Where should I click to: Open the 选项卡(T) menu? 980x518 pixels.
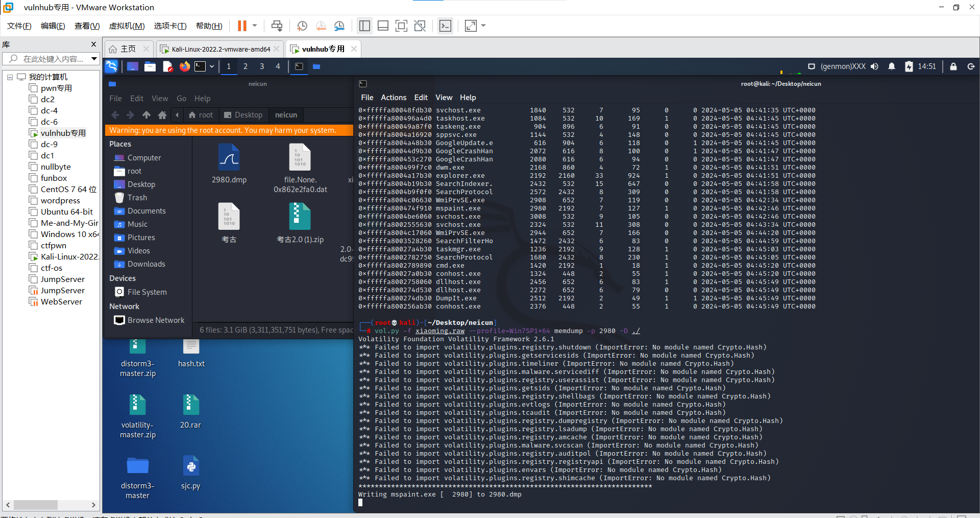pyautogui.click(x=170, y=26)
